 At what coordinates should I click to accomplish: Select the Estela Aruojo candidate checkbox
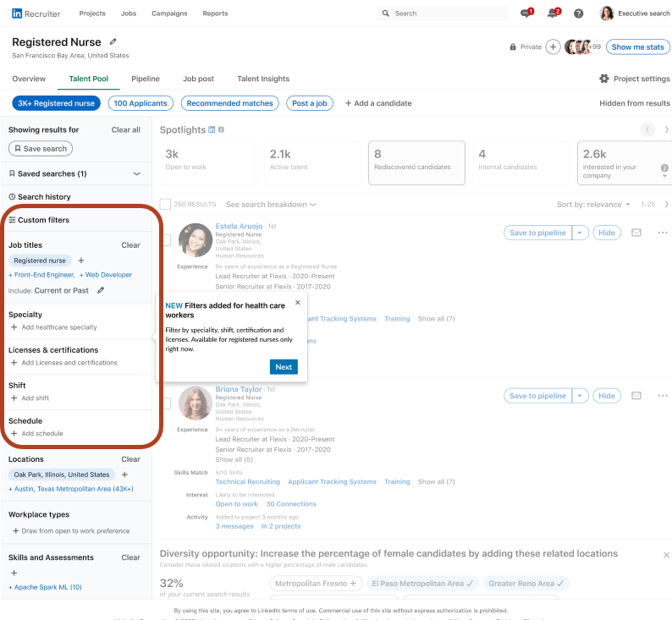pos(167,240)
